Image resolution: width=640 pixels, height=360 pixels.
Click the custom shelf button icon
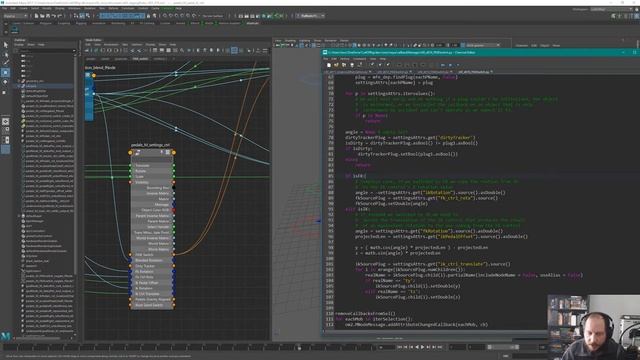coord(15,29)
